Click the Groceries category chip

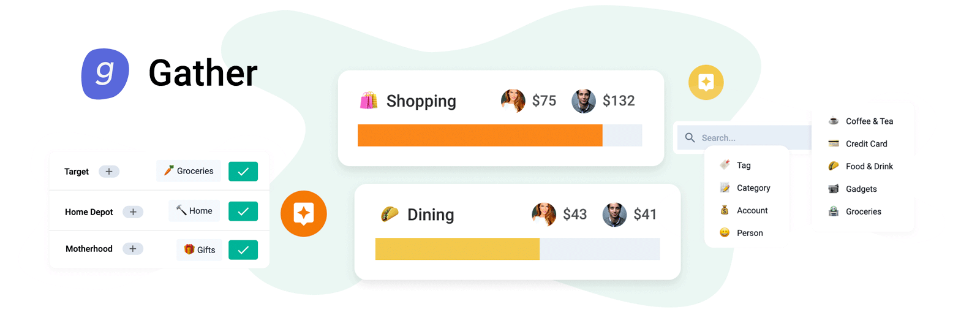189,171
